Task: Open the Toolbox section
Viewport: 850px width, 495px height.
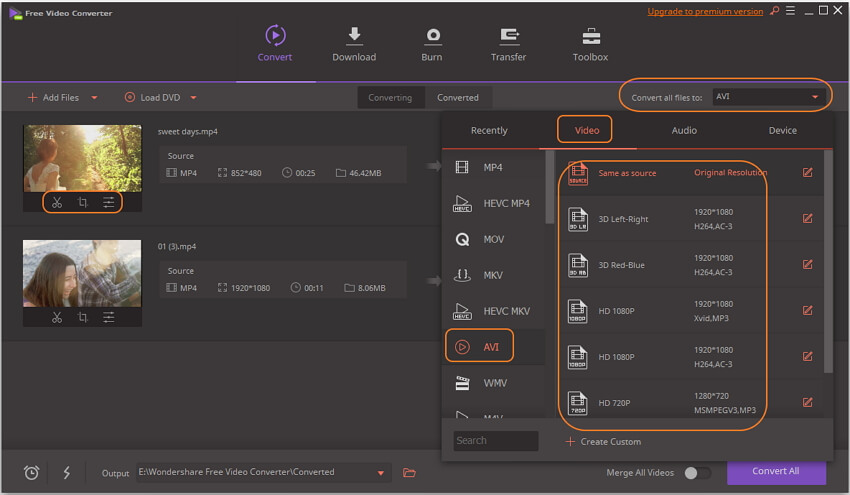Action: pos(590,43)
